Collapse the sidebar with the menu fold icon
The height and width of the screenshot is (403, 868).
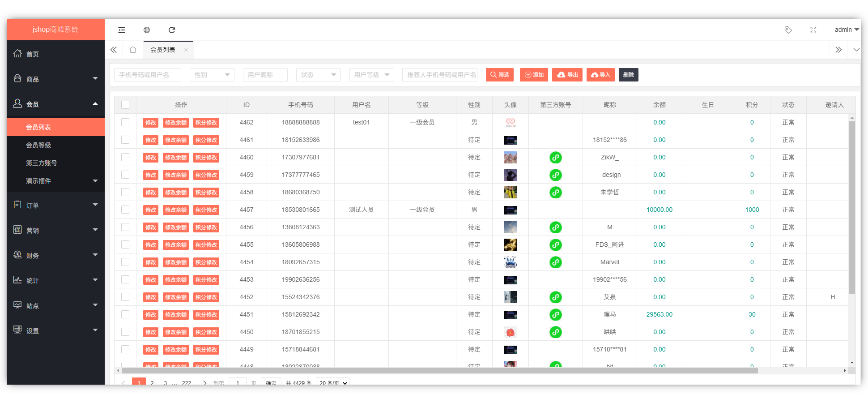point(121,30)
